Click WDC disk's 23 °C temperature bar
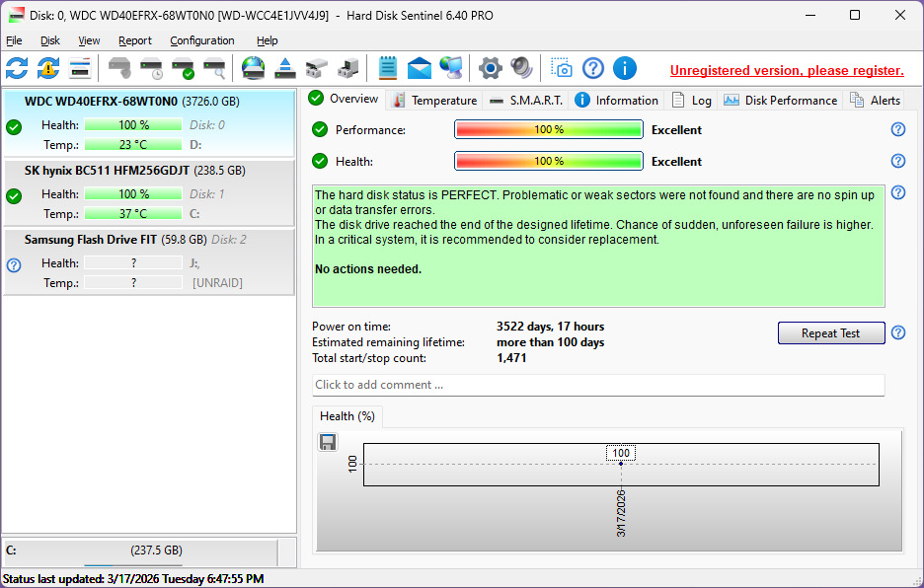Image resolution: width=924 pixels, height=588 pixels. [x=133, y=144]
